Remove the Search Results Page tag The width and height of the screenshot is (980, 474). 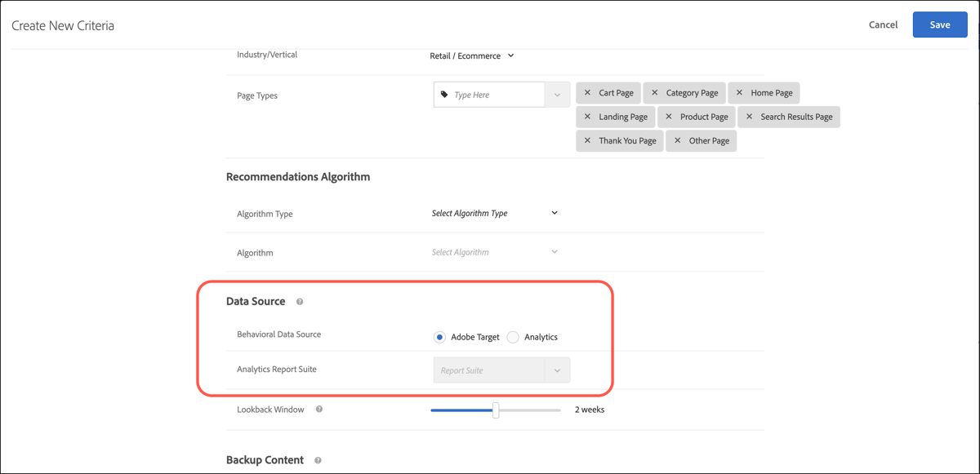tap(749, 117)
